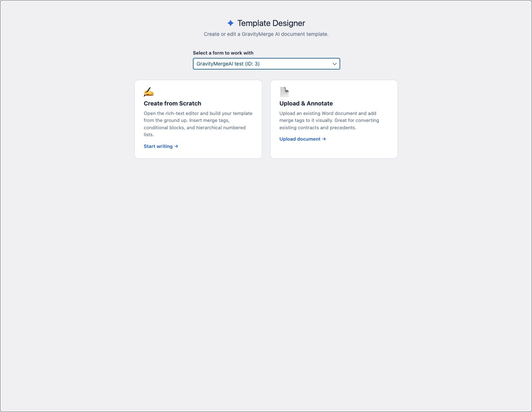532x412 pixels.
Task: Click the 'Select a form to work with' label
Action: (223, 53)
